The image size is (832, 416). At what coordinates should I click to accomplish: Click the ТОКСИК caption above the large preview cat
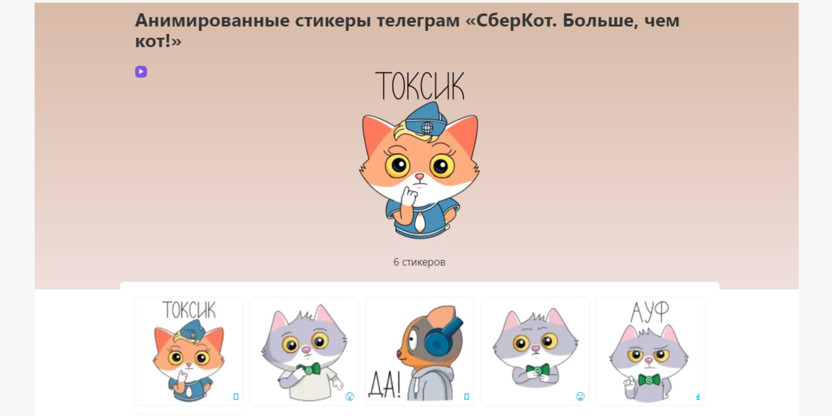click(x=420, y=86)
